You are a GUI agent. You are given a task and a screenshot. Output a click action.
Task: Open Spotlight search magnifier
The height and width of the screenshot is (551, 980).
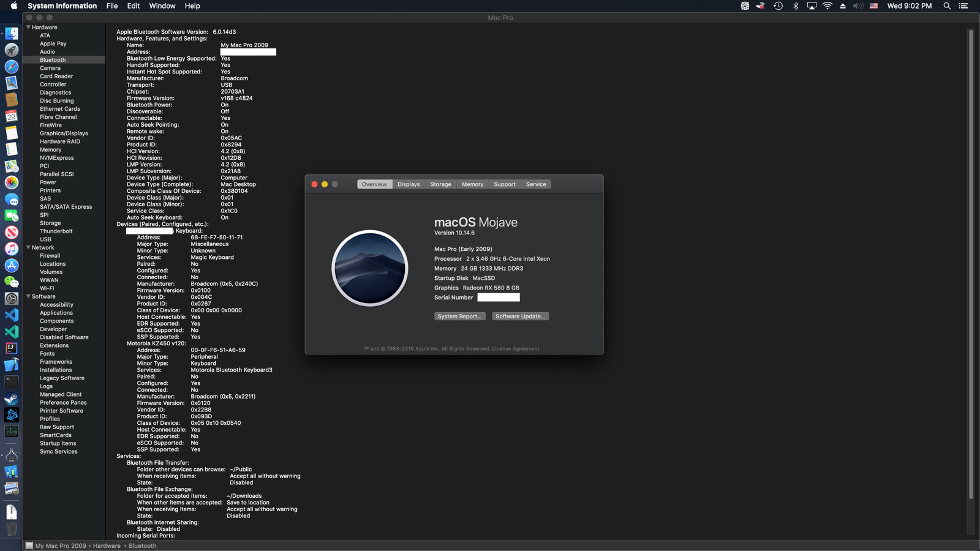[x=947, y=6]
